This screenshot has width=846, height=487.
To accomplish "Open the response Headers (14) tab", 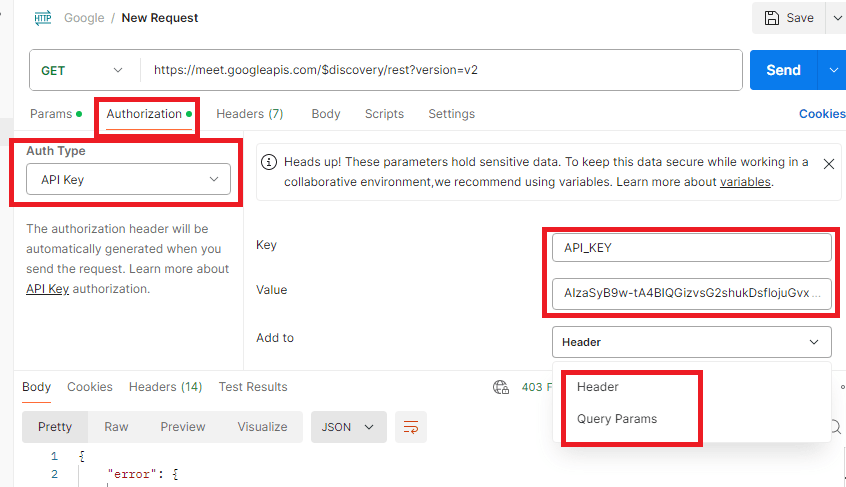I will click(165, 387).
